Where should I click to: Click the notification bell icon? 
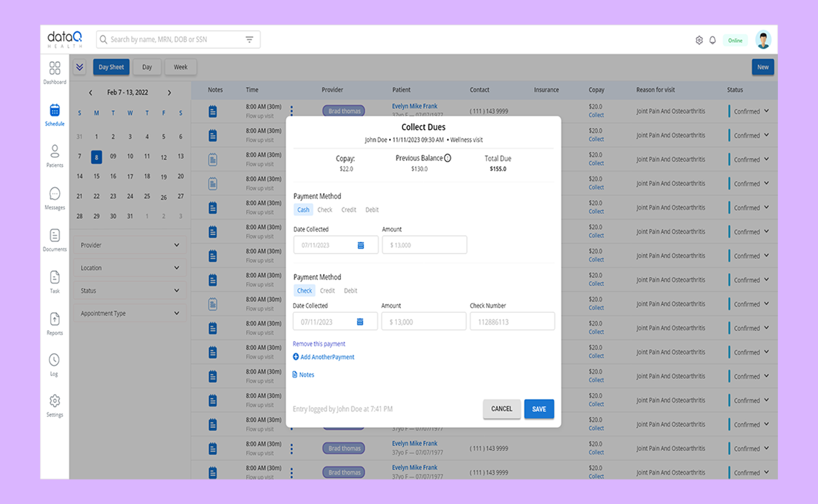[x=712, y=40]
